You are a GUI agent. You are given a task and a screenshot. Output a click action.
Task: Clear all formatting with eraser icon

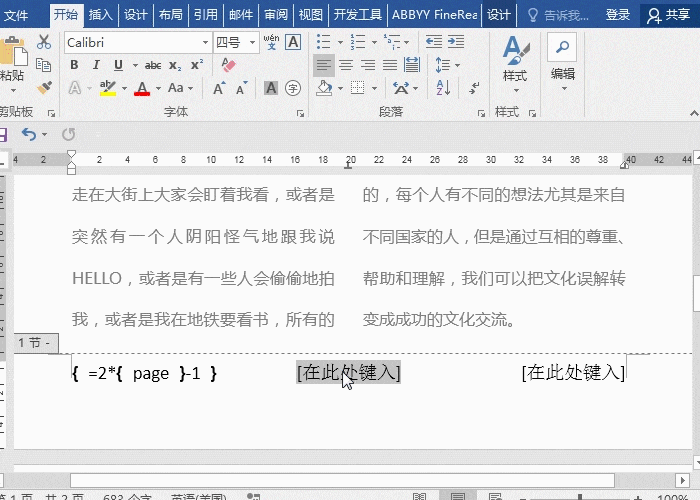pos(228,65)
